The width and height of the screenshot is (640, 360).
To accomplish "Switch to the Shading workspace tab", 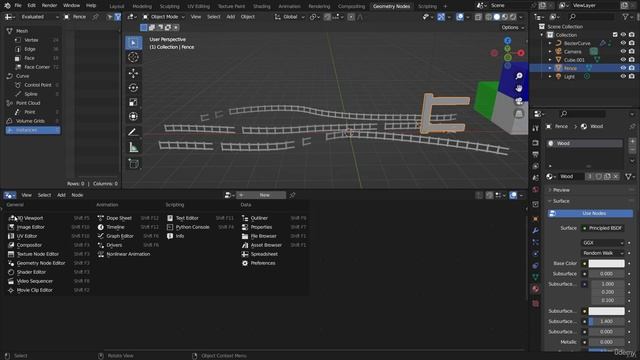I will [262, 6].
